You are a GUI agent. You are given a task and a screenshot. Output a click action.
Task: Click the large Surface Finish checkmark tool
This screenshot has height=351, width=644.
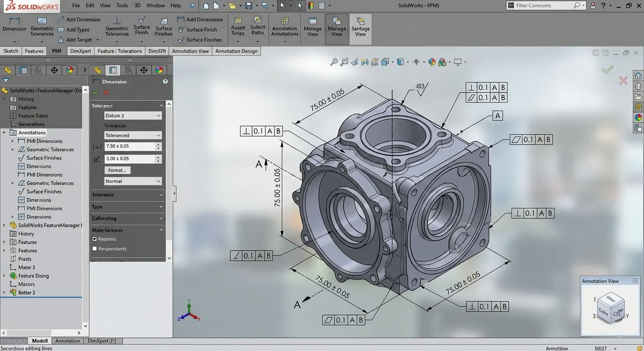tap(142, 25)
